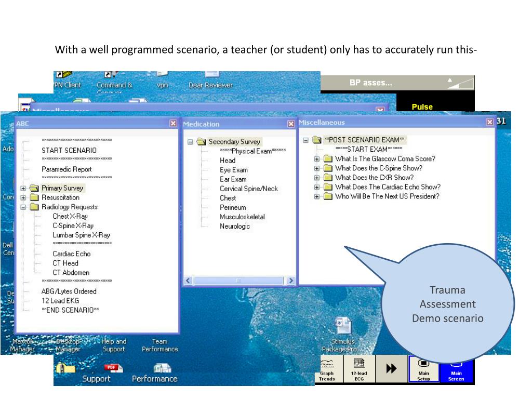Click the BP assessment volume slider

click(460, 83)
